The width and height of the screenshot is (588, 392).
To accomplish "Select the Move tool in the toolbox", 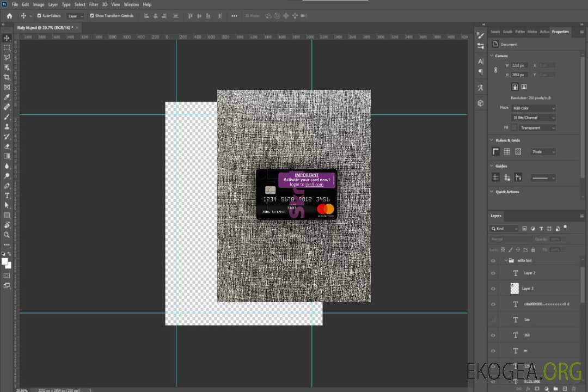I will pos(7,38).
